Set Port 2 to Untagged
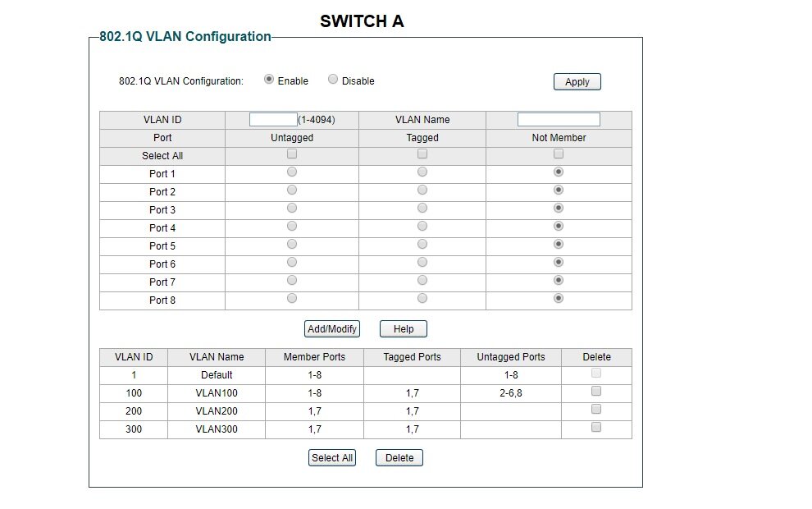This screenshot has height=509, width=812. 292,190
